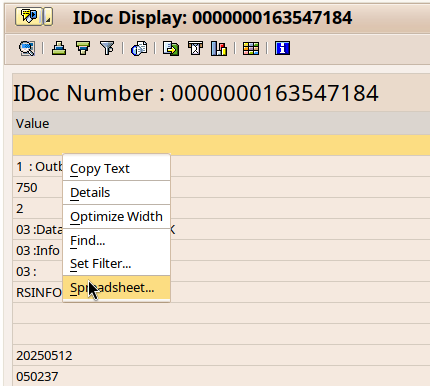The height and width of the screenshot is (386, 430).
Task: Click the session menu icon in title bar
Action: point(29,17)
